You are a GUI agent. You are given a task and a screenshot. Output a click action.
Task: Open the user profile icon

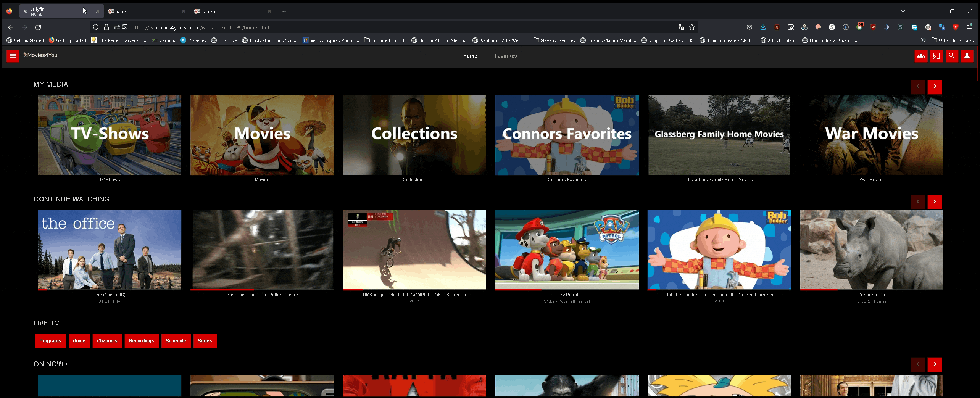coord(967,56)
